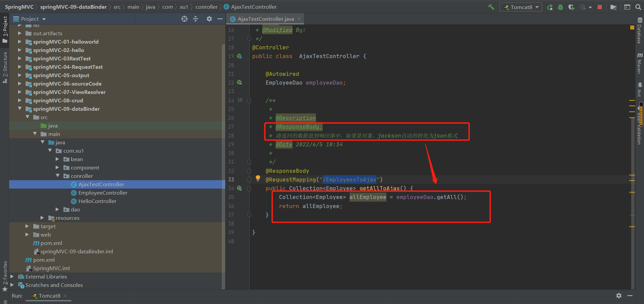This screenshot has width=644, height=304.
Task: Click the conroller breadcrumb
Action: (207, 7)
